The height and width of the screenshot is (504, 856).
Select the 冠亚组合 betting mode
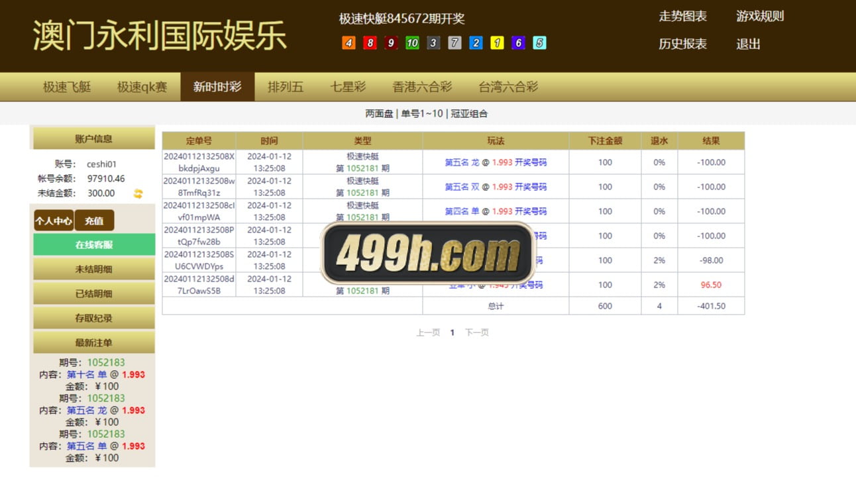tap(469, 113)
